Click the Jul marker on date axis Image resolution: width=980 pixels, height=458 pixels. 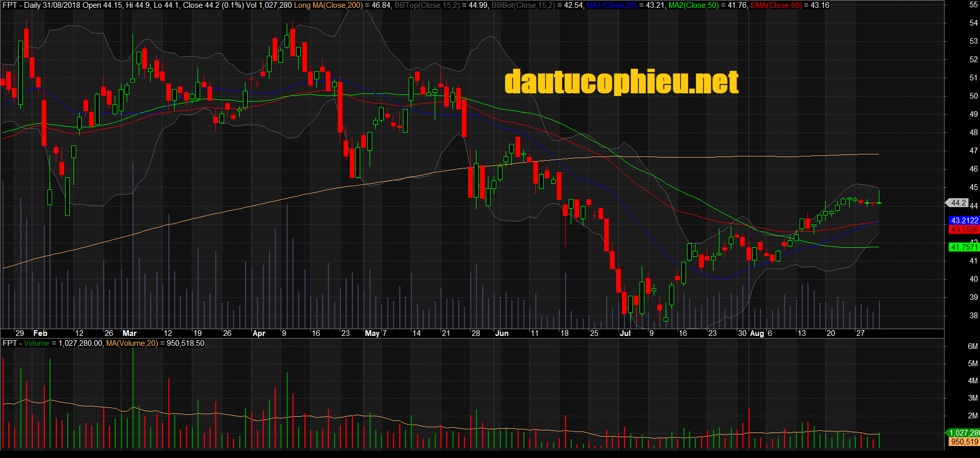pyautogui.click(x=625, y=333)
